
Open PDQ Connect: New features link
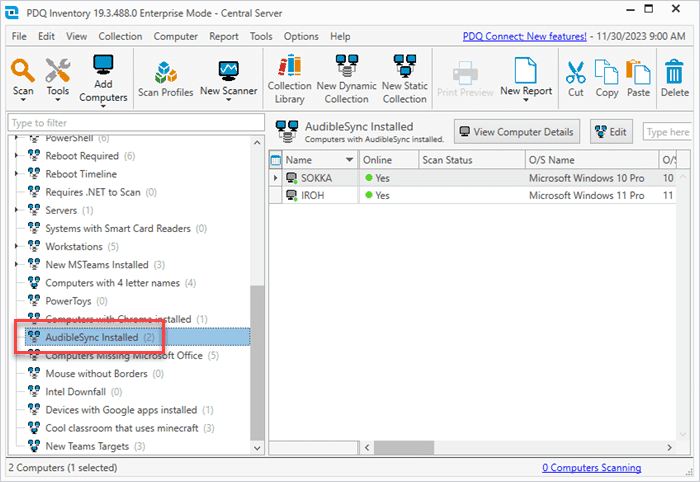(525, 36)
